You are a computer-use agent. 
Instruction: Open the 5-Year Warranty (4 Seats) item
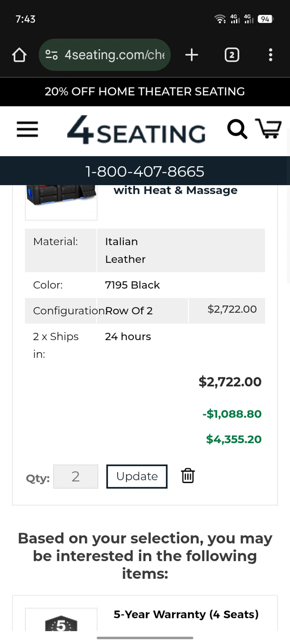click(186, 614)
